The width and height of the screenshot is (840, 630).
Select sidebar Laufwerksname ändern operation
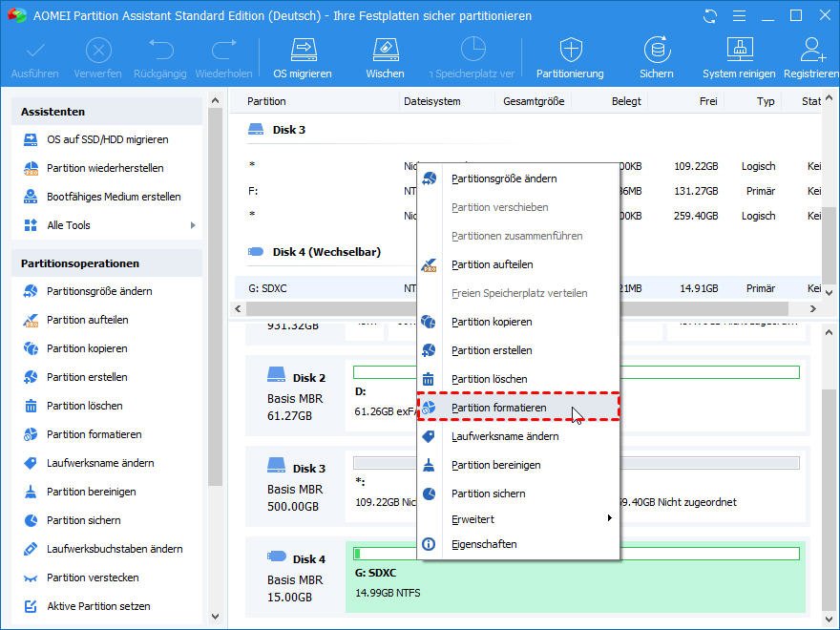100,463
